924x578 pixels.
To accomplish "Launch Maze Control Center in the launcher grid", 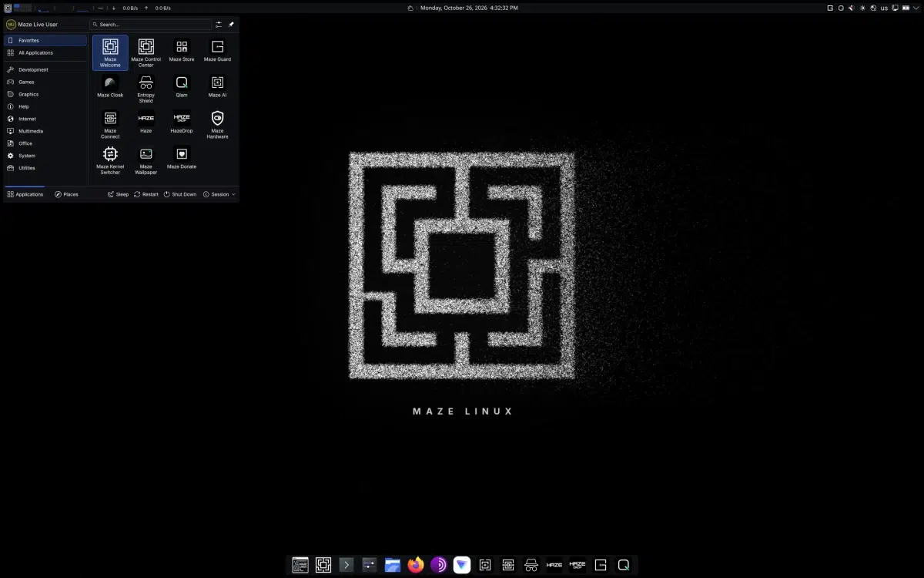I will (x=146, y=52).
